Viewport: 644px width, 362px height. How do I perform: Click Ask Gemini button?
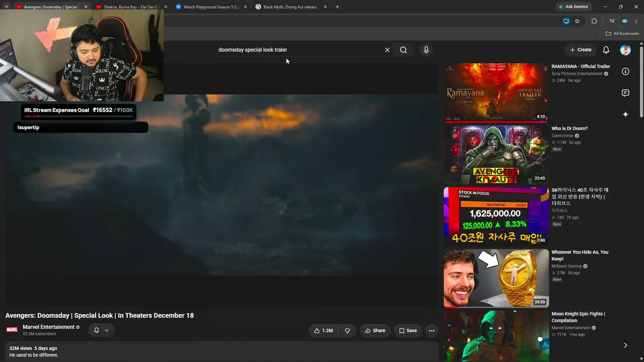(574, 7)
